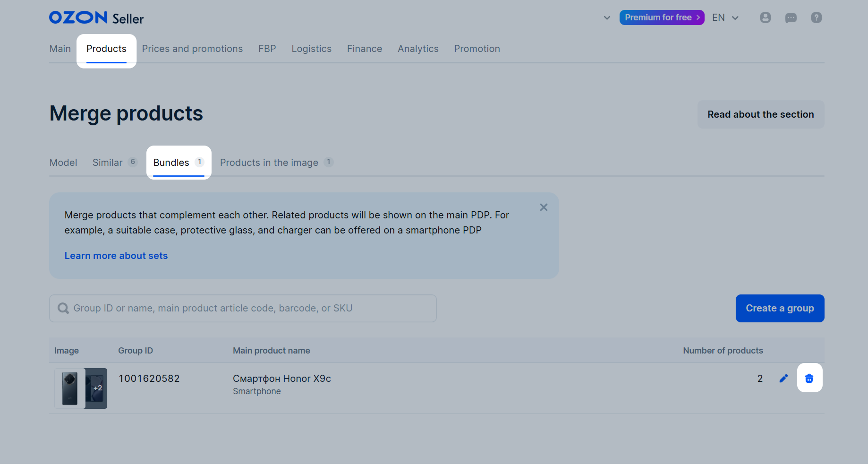Go to the Main menu item
868x466 pixels.
pos(60,49)
